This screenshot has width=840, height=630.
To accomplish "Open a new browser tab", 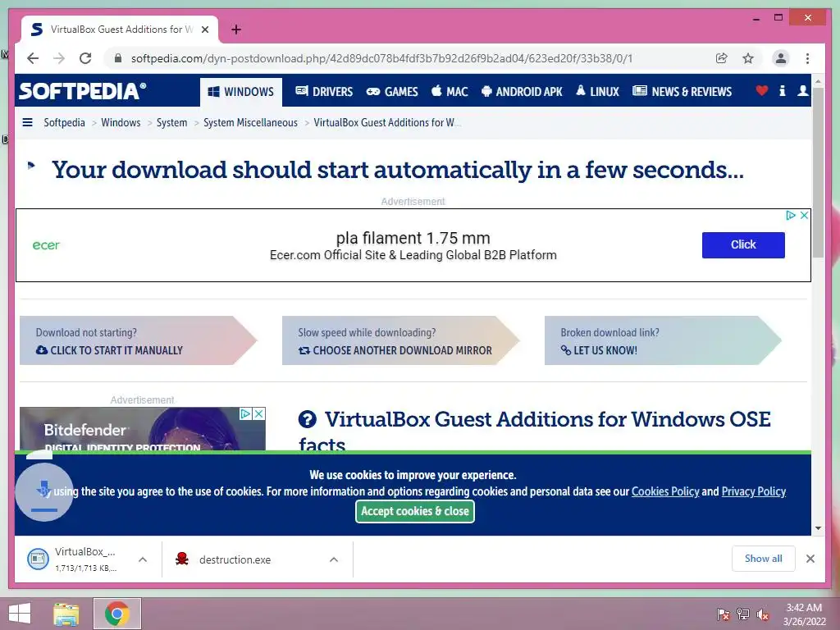I will tap(236, 30).
